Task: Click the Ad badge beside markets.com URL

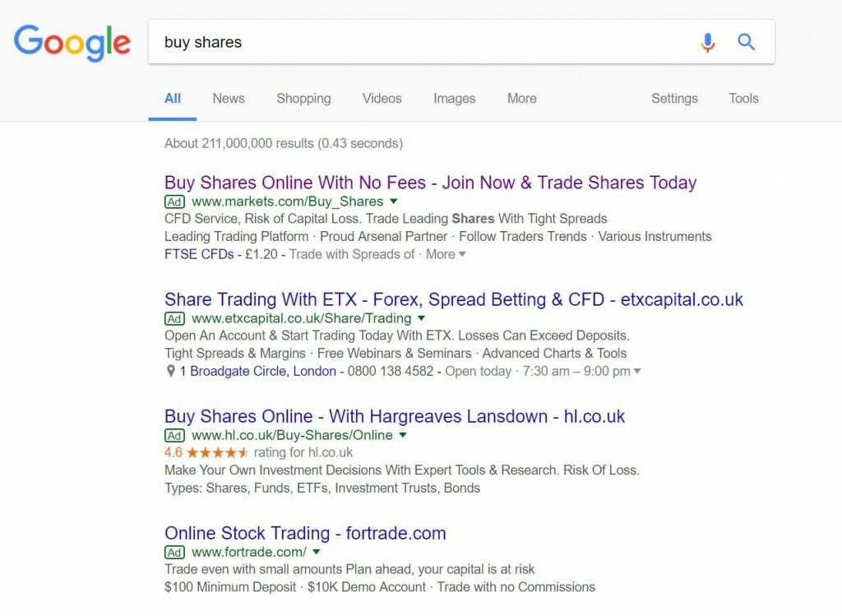Action: [x=174, y=202]
